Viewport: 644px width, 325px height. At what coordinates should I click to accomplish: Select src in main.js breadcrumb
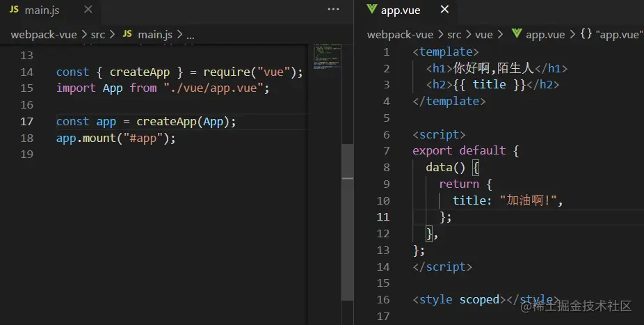pyautogui.click(x=98, y=35)
